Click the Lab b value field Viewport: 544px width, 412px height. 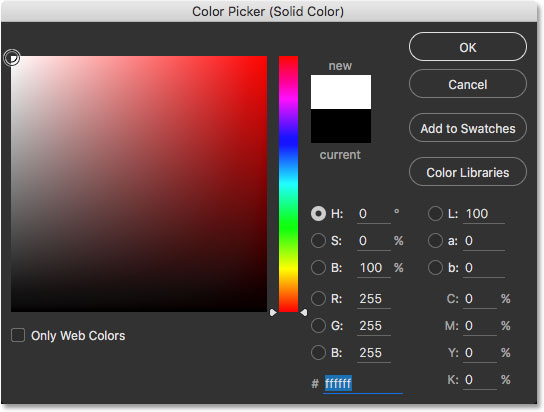click(x=484, y=268)
